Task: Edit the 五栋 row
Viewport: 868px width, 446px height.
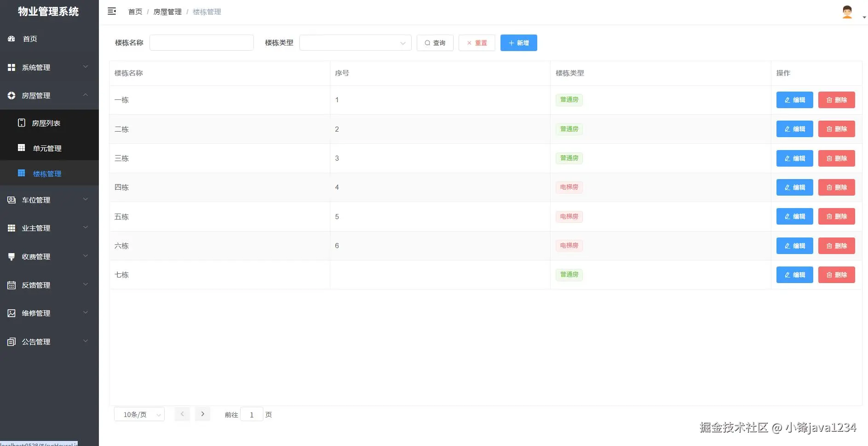Action: coord(794,216)
